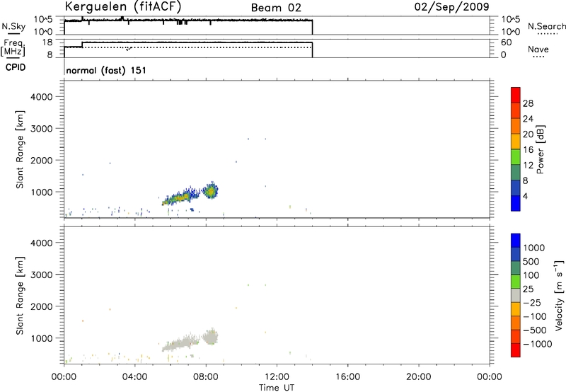This screenshot has height=392, width=566.
Task: Click the gray segment of velocity color bar
Action: [x=516, y=296]
